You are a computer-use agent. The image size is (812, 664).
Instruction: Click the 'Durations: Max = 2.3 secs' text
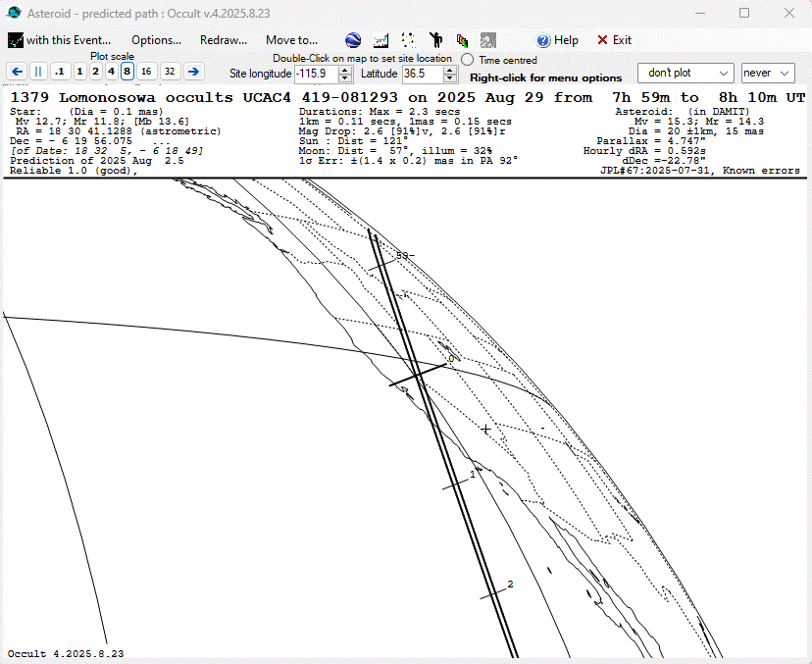coord(380,112)
